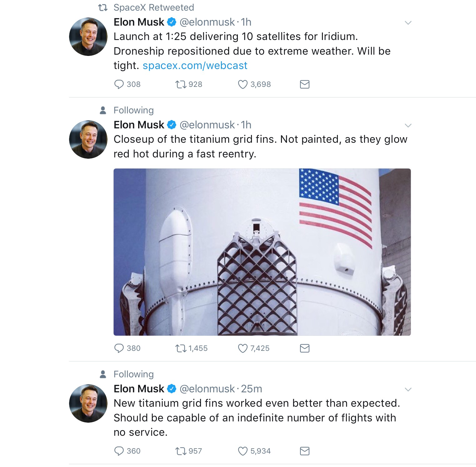Open the rocket grid fin photo
This screenshot has width=476, height=467.
262,252
